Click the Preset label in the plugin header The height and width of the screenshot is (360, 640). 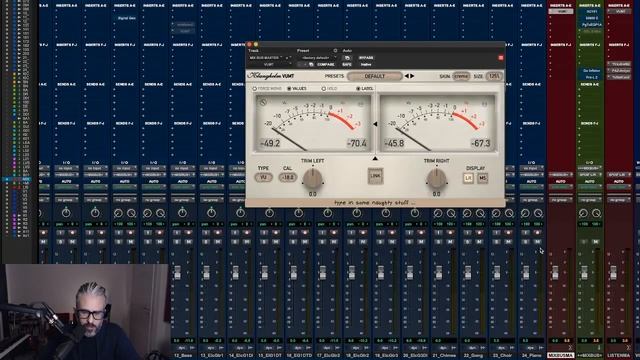point(303,51)
